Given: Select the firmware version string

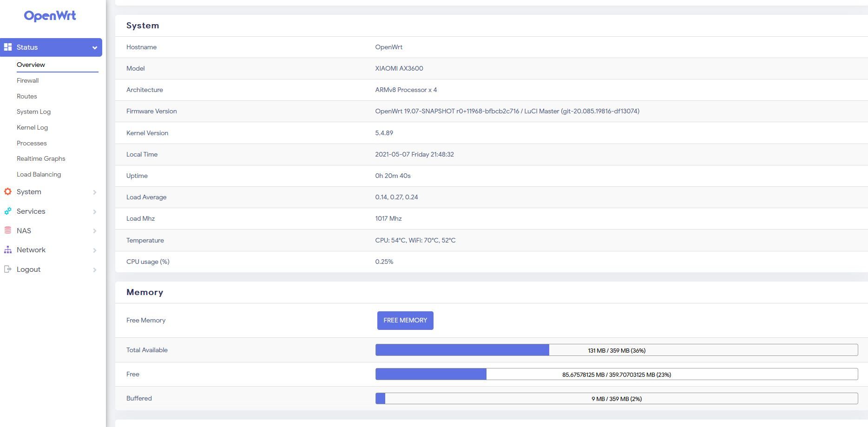Looking at the screenshot, I should [x=507, y=111].
